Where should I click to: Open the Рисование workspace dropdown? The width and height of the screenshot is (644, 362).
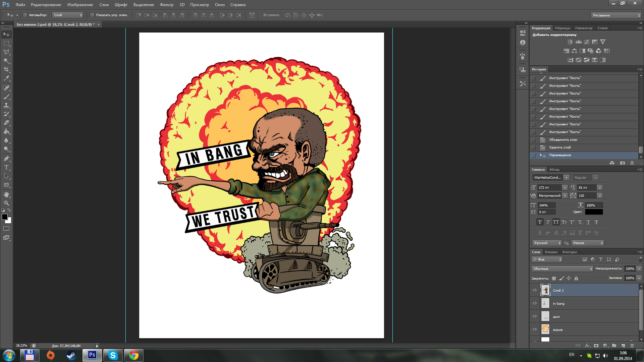pos(616,15)
